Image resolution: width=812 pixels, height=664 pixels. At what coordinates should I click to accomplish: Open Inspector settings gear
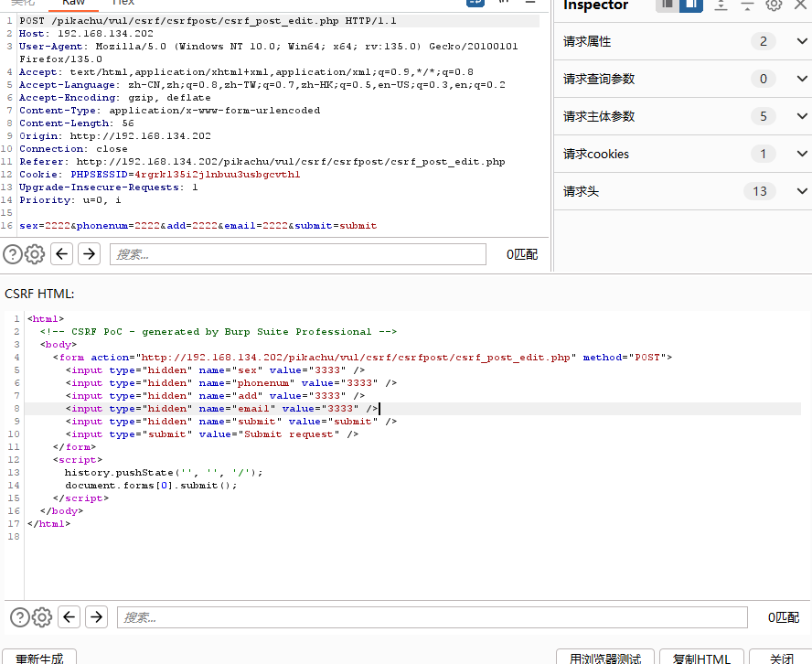(x=774, y=5)
